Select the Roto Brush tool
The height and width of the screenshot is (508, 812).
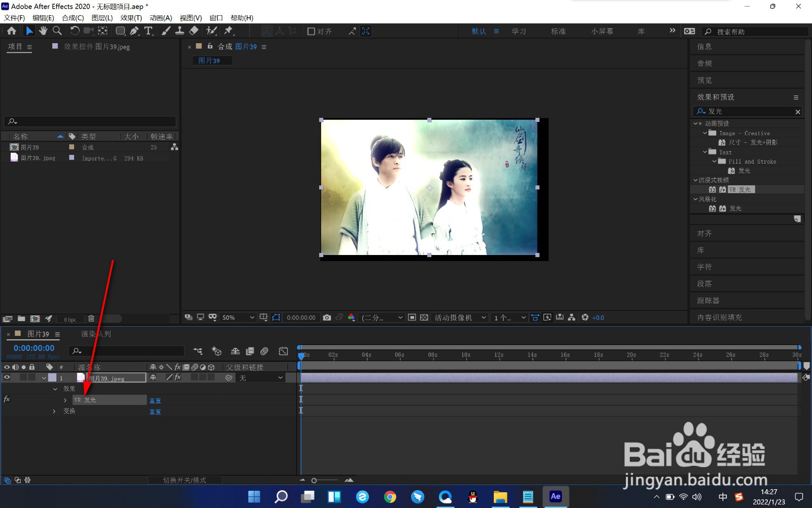click(x=212, y=31)
